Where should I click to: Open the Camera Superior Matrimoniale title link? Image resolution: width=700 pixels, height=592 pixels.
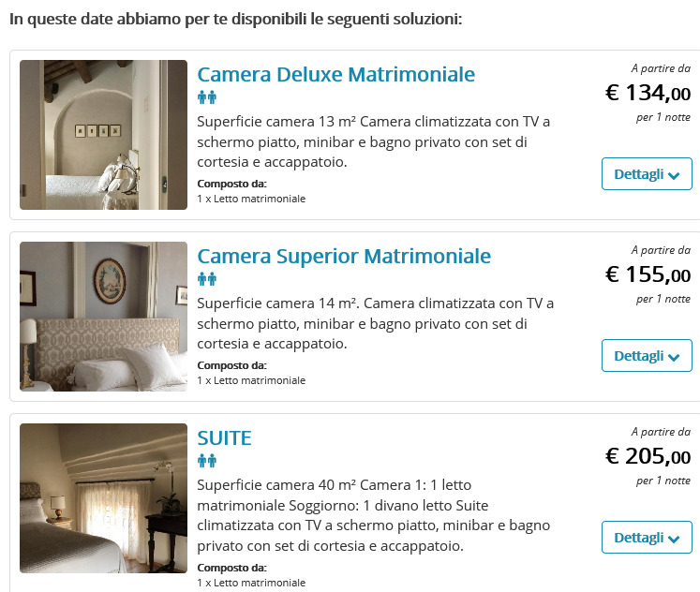(344, 257)
